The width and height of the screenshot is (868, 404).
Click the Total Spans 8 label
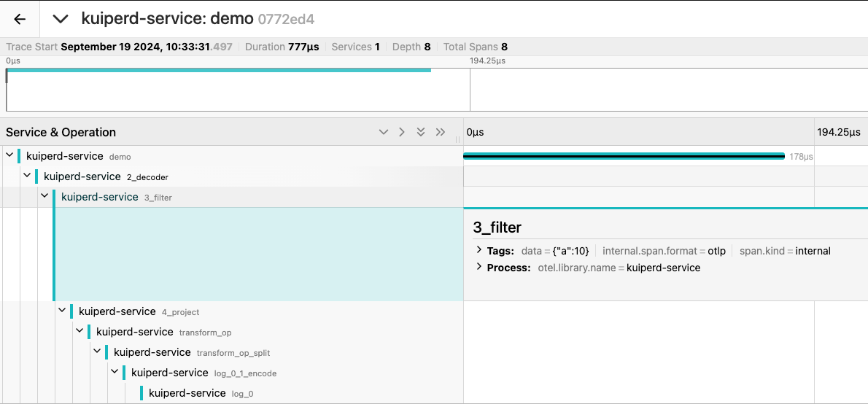(x=476, y=47)
